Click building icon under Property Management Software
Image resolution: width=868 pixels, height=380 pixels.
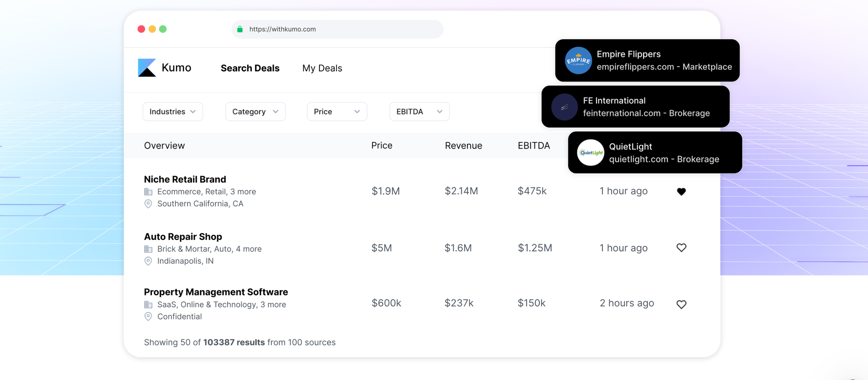148,305
